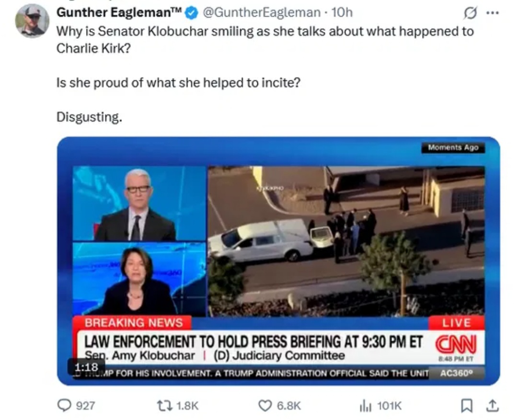The height and width of the screenshot is (420, 517).
Task: Click the blue verified badge
Action: click(192, 13)
